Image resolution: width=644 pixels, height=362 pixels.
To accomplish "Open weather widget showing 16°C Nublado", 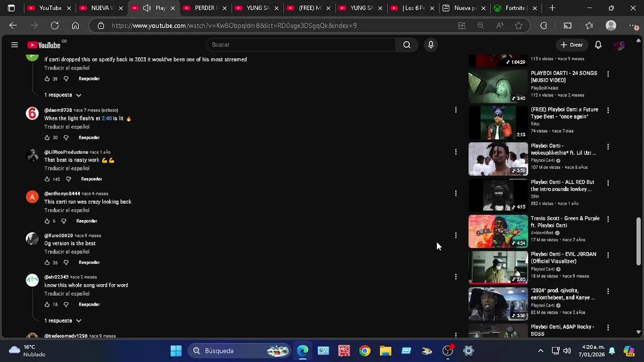I will click(x=28, y=351).
